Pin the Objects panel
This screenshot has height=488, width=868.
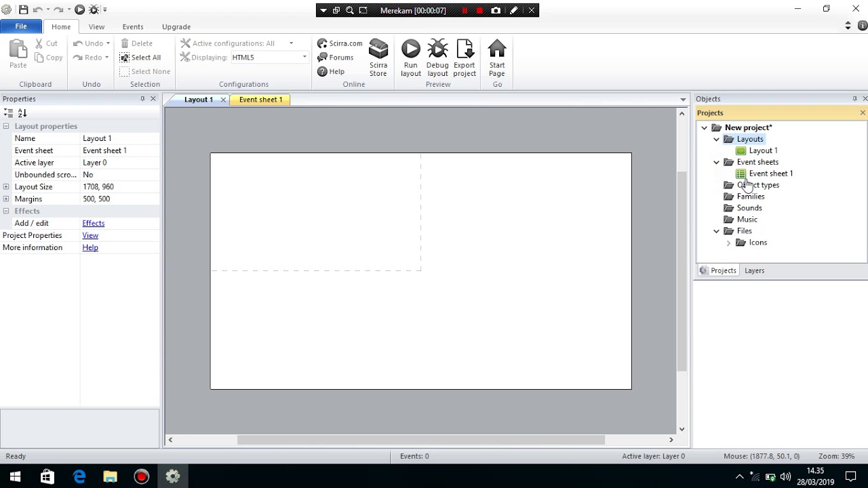[854, 99]
